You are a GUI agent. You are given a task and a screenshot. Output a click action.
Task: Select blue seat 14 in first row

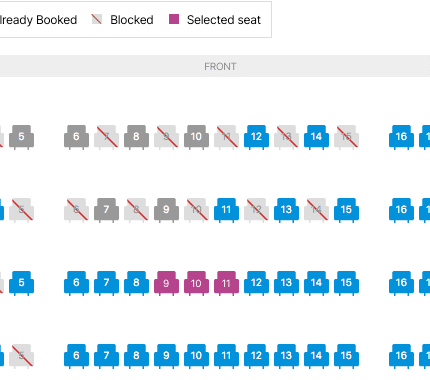pos(316,137)
